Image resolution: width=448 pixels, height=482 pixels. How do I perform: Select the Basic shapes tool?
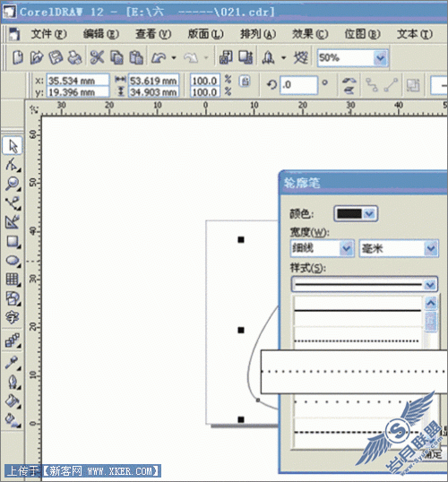pos(13,298)
